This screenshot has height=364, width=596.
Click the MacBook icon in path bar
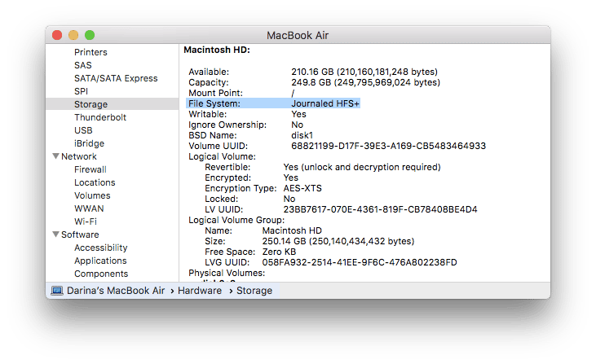pyautogui.click(x=57, y=291)
